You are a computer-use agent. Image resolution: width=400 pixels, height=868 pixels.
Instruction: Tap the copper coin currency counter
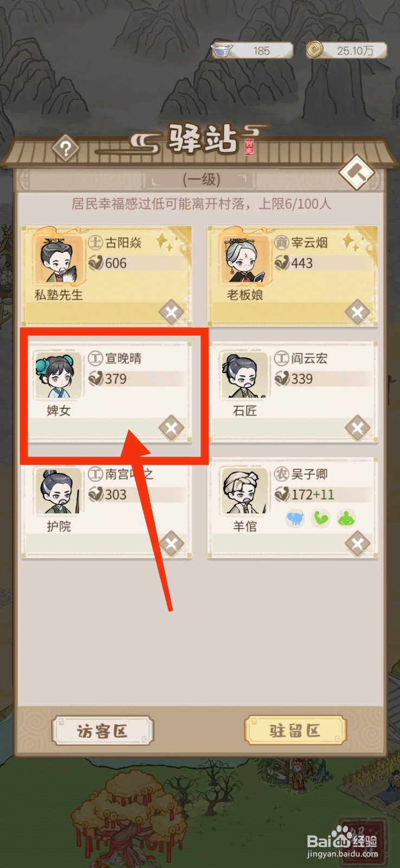coord(346,50)
